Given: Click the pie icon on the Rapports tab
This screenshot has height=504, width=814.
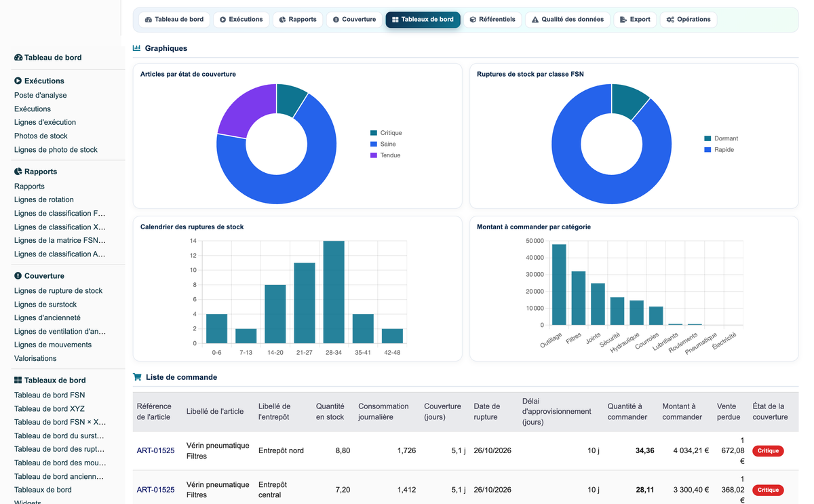Looking at the screenshot, I should coord(282,20).
